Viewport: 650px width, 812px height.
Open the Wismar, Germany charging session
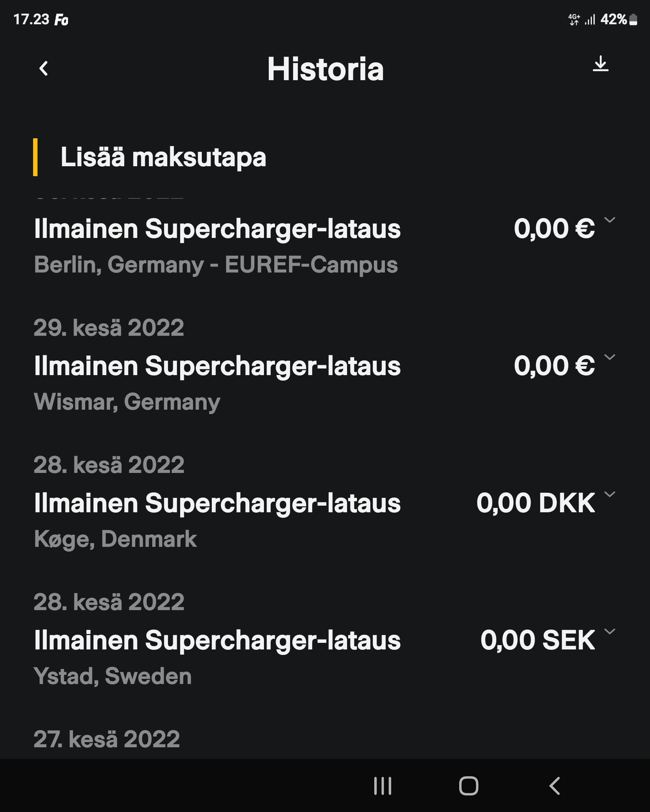(217, 366)
